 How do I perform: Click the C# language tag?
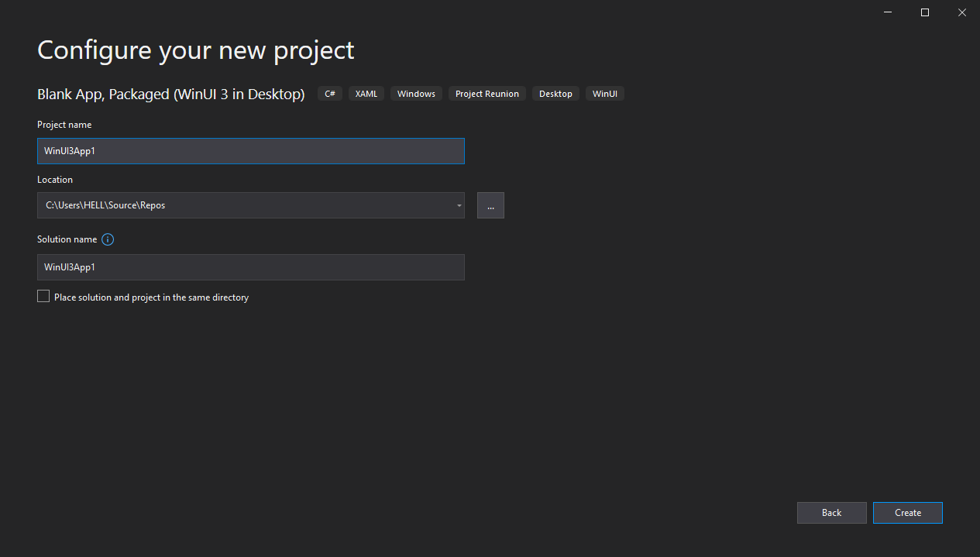click(x=329, y=93)
